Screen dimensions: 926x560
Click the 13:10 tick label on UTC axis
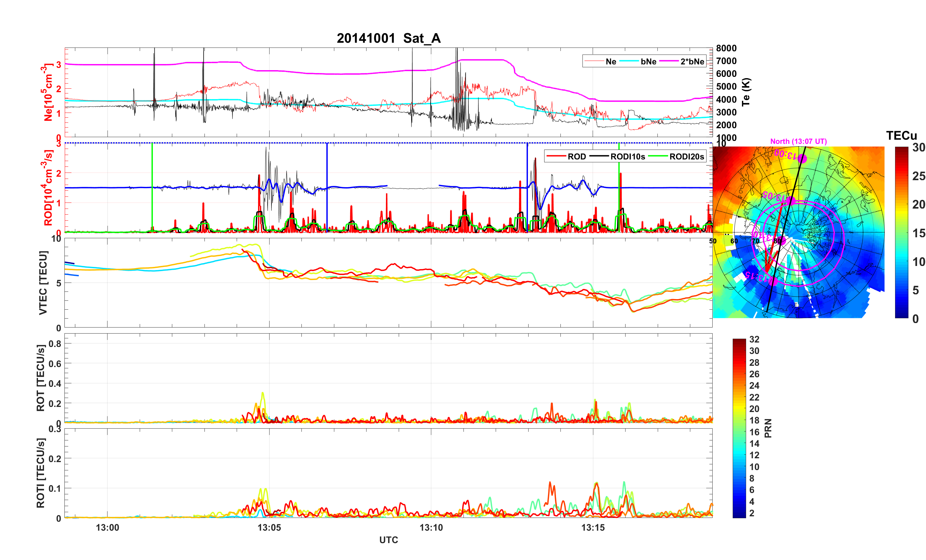point(431,528)
